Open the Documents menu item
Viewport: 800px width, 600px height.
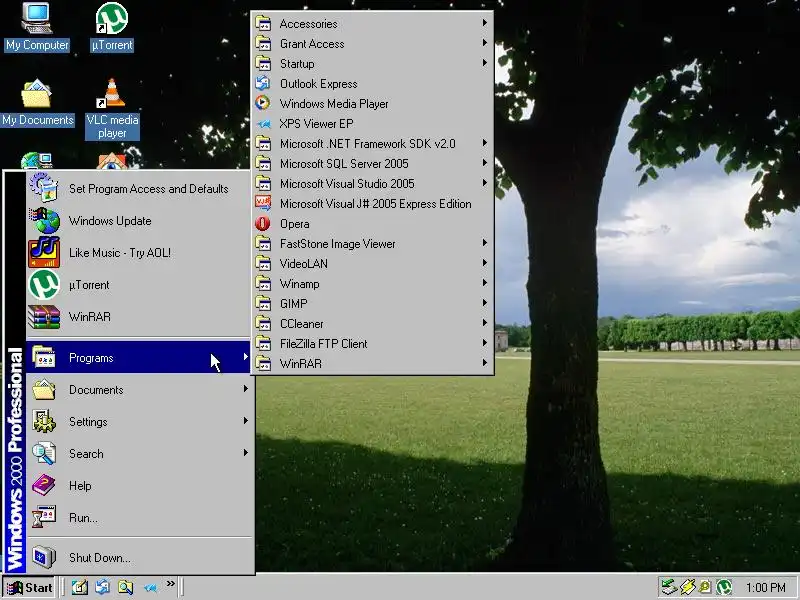pos(138,389)
